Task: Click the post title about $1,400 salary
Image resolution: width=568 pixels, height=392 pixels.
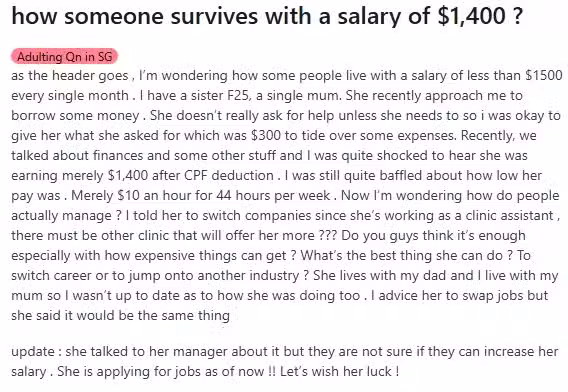Action: point(267,16)
